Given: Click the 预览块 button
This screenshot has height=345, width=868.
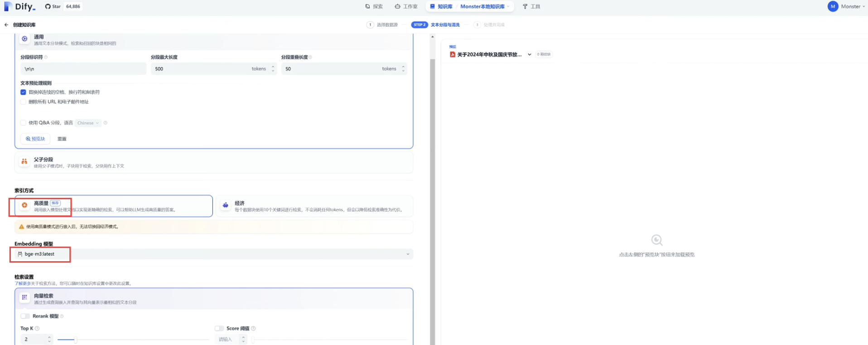Looking at the screenshot, I should (x=35, y=139).
